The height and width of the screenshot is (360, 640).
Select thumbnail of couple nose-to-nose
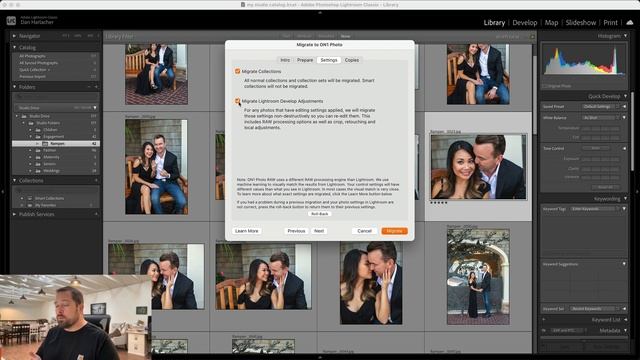coord(371,283)
